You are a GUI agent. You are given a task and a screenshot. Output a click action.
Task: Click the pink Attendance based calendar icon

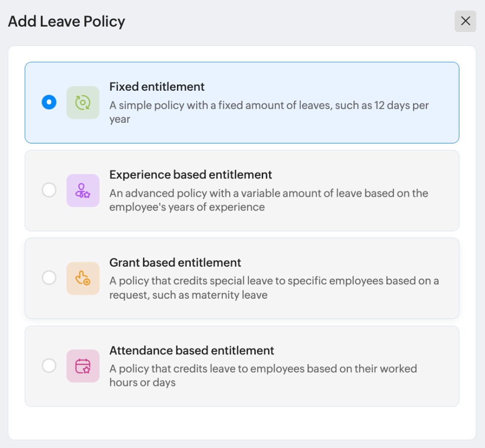(83, 366)
